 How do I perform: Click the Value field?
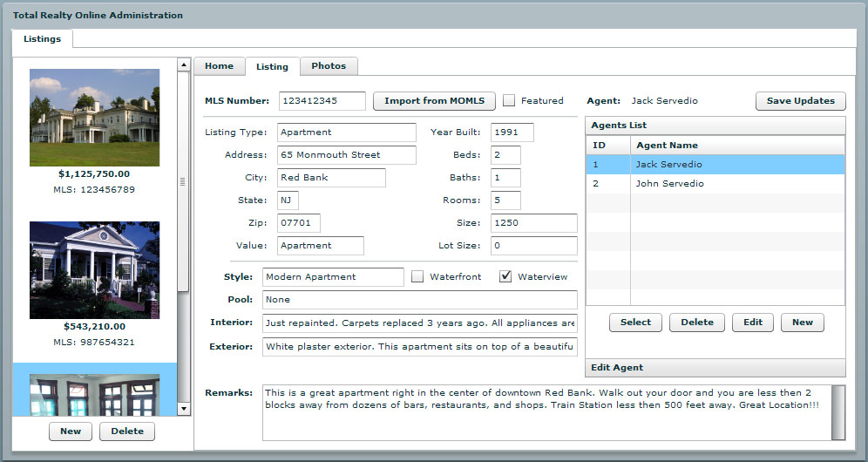(x=321, y=246)
